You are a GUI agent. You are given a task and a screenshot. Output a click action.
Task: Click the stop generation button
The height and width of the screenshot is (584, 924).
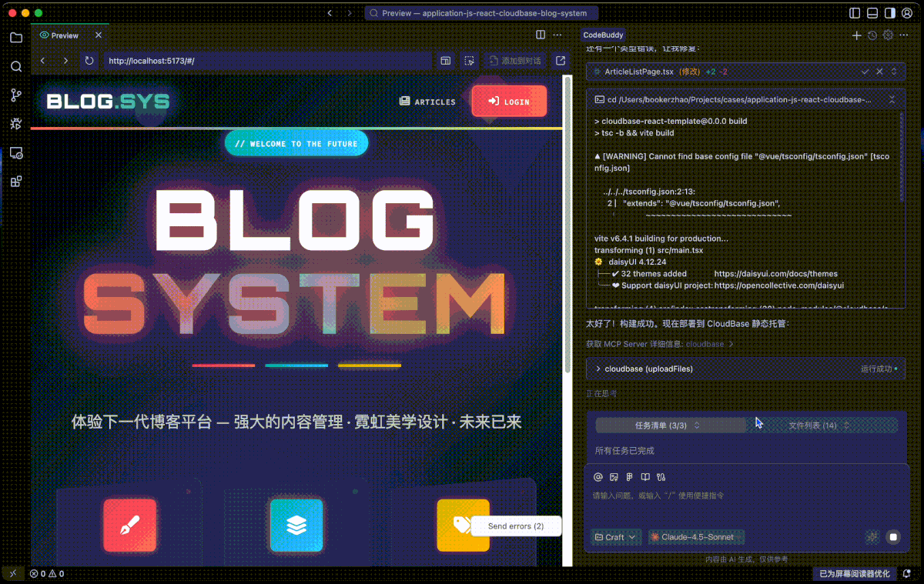(893, 537)
